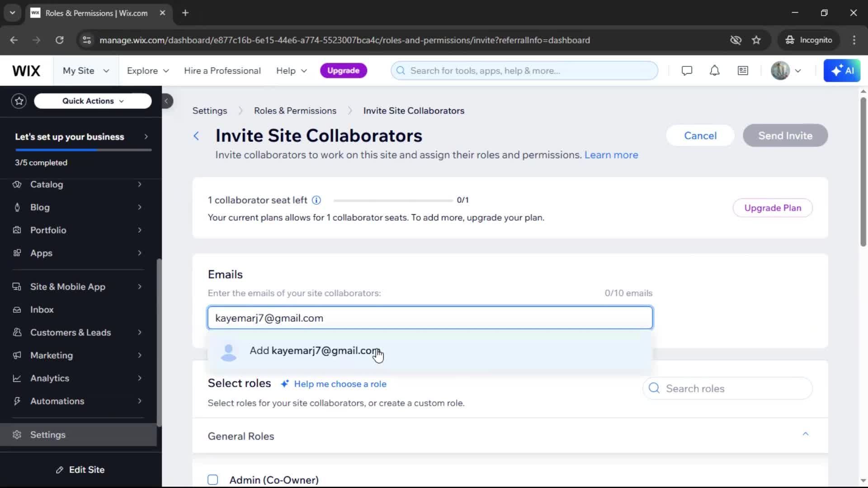The height and width of the screenshot is (488, 868).
Task: Click the Analytics chart icon
Action: [17, 378]
